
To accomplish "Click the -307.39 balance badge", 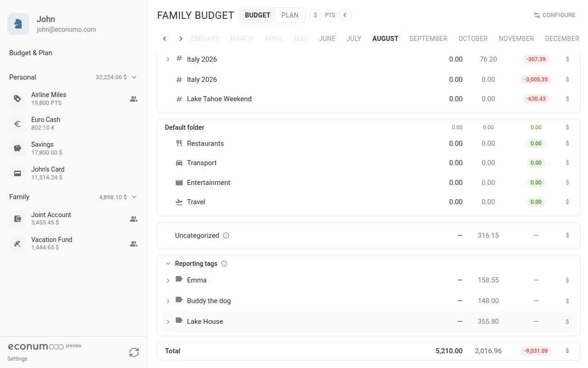I will pos(536,59).
